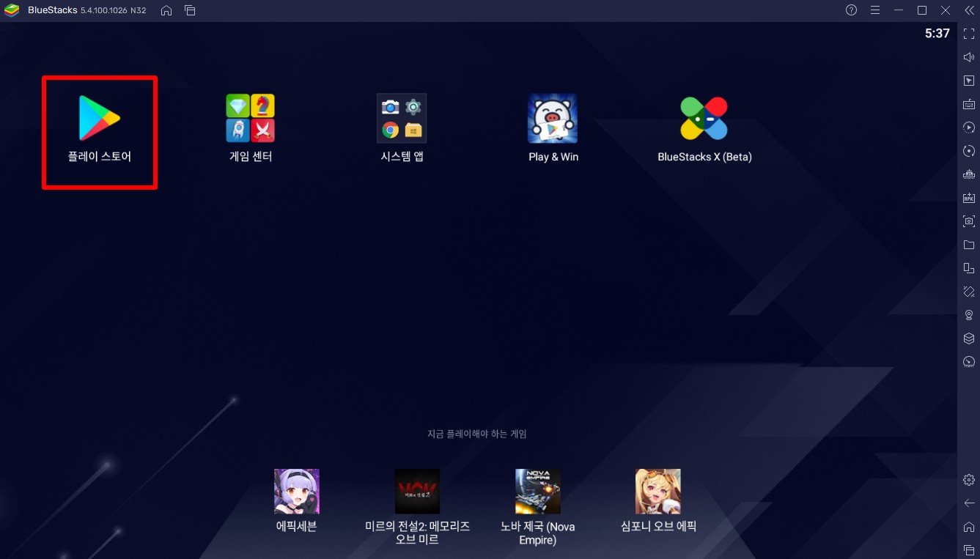Open the Nova Empire (노바 제국) game suggestion

point(537,491)
